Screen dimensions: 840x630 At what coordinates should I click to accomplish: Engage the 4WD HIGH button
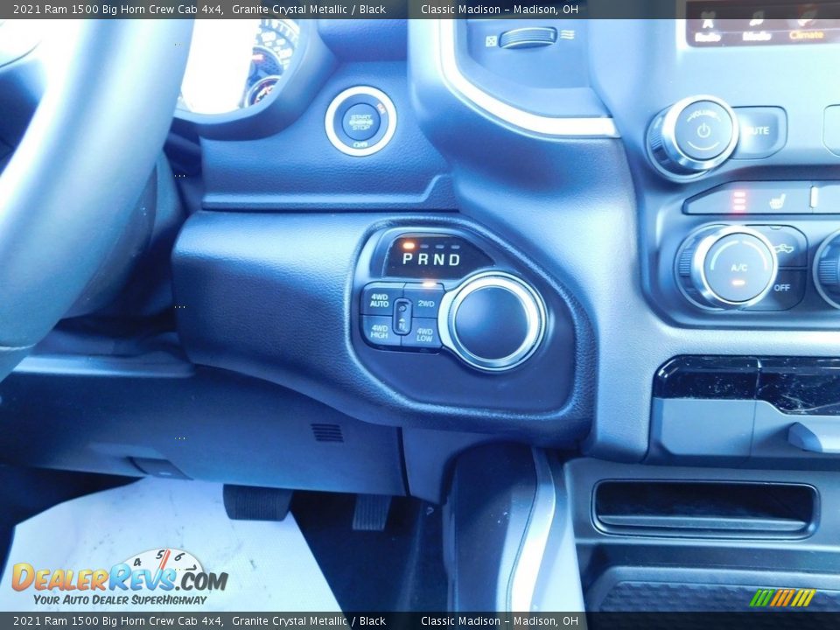point(379,332)
